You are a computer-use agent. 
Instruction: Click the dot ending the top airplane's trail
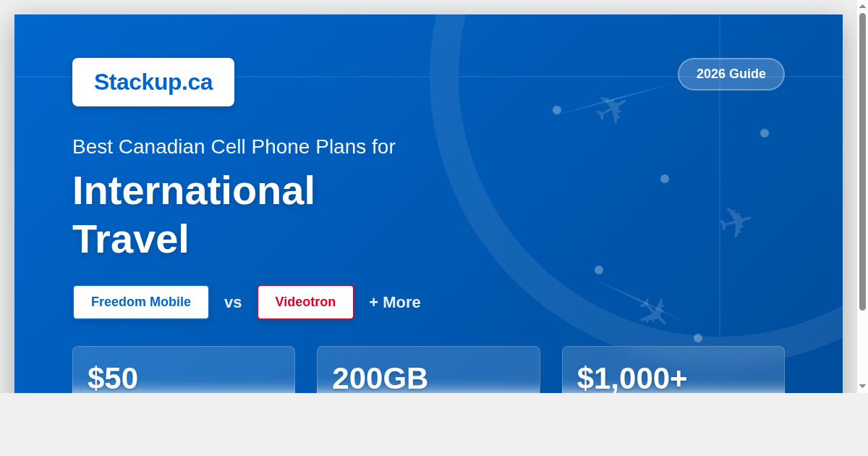(x=557, y=110)
